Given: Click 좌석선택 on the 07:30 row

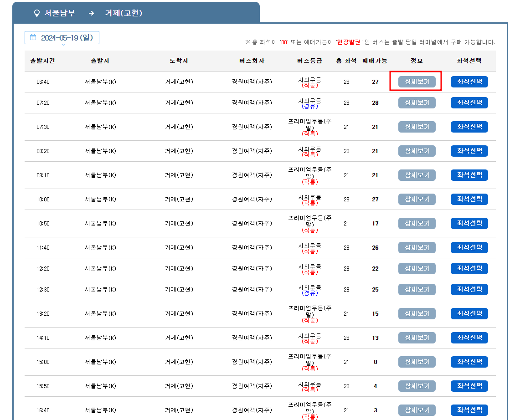Looking at the screenshot, I should [469, 127].
